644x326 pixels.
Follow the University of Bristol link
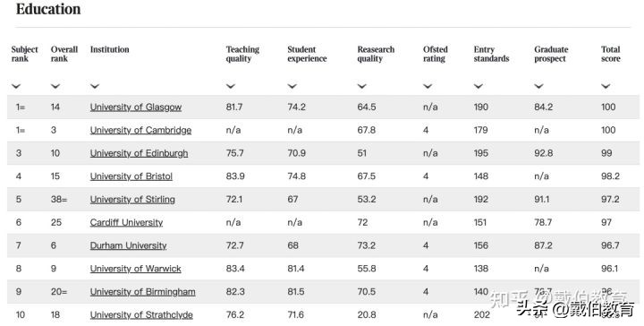coord(131,176)
